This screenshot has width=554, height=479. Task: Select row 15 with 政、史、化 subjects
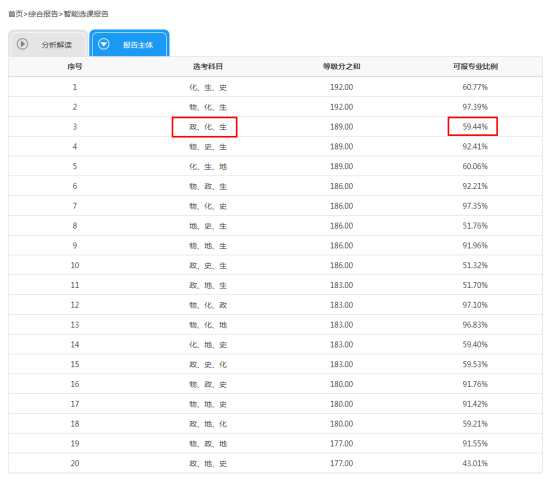275,364
